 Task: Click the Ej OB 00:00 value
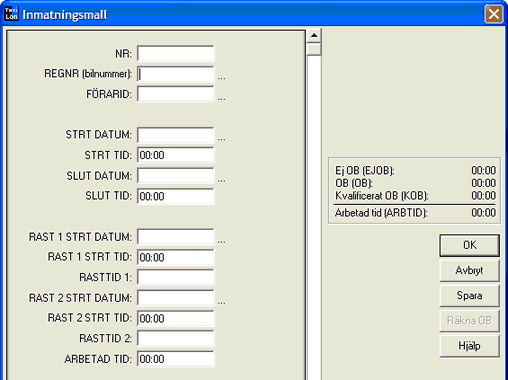[x=483, y=171]
